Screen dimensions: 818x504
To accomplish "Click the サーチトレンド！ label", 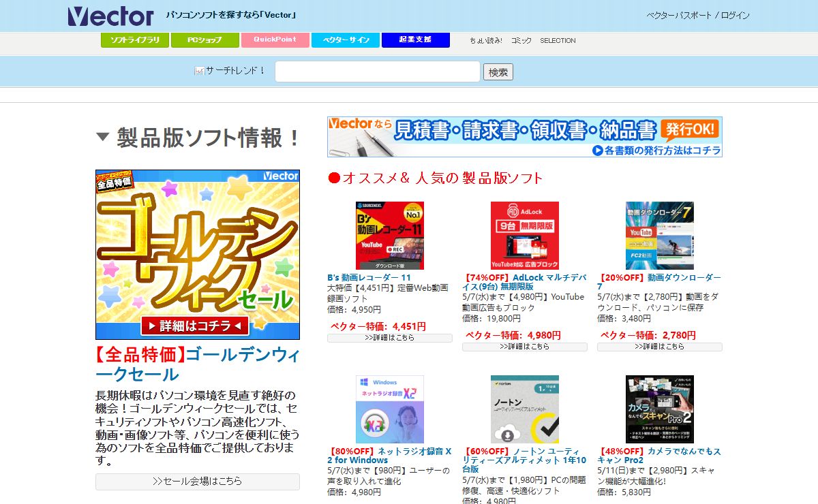I will 236,71.
